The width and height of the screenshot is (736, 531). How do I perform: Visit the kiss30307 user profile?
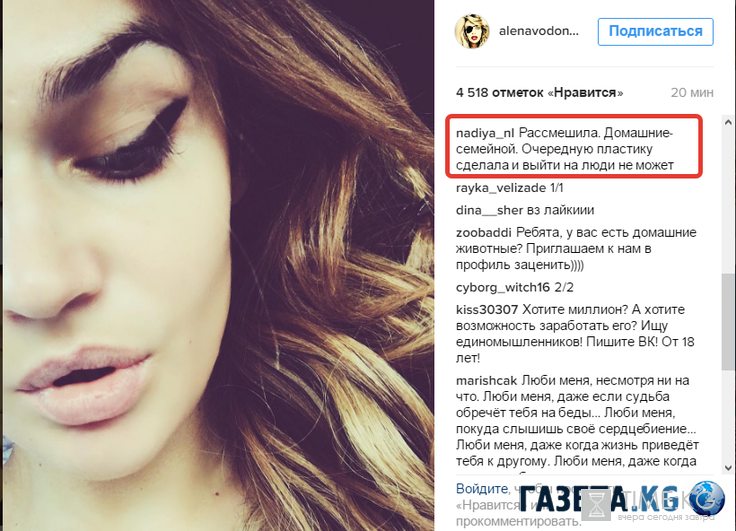click(487, 310)
